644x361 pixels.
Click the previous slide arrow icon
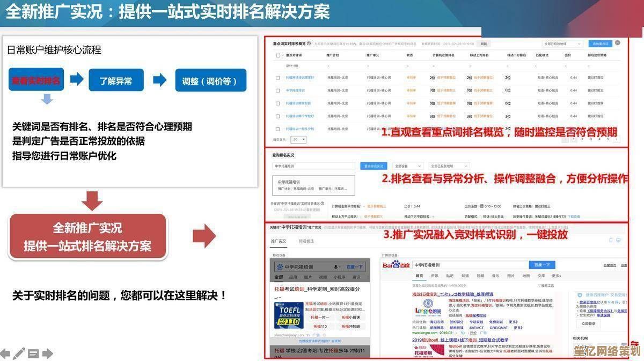click(x=6, y=353)
